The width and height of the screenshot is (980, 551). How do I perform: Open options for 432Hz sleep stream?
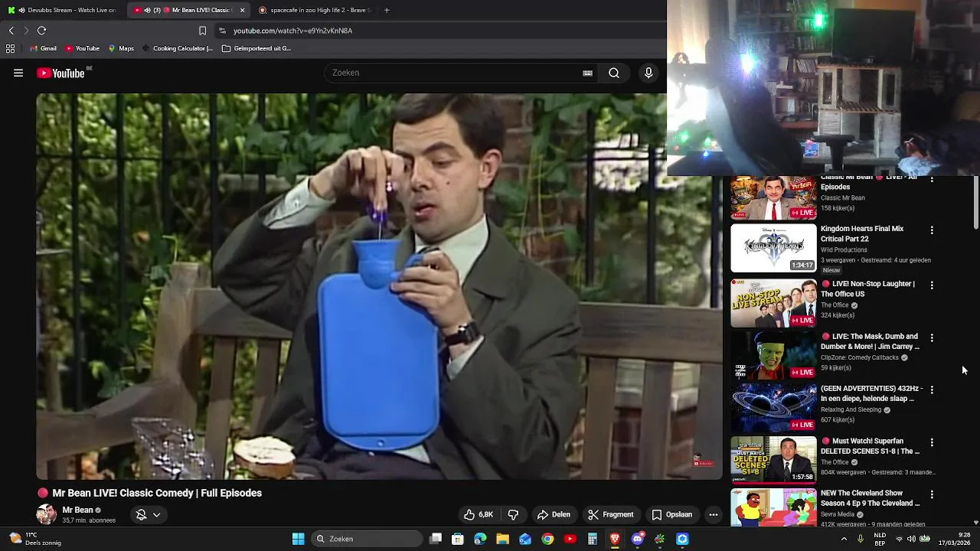(x=932, y=390)
